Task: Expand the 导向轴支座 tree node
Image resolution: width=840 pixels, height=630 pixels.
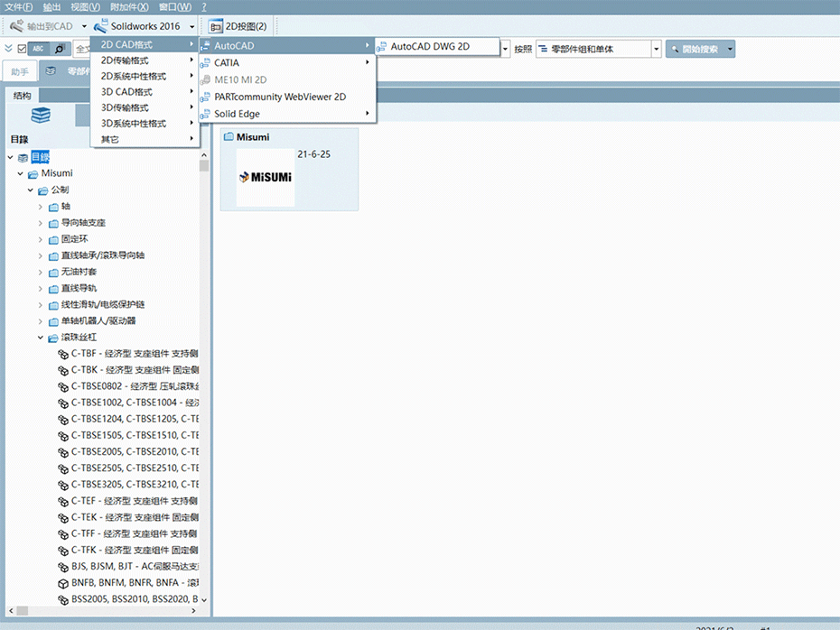Action: 40,223
